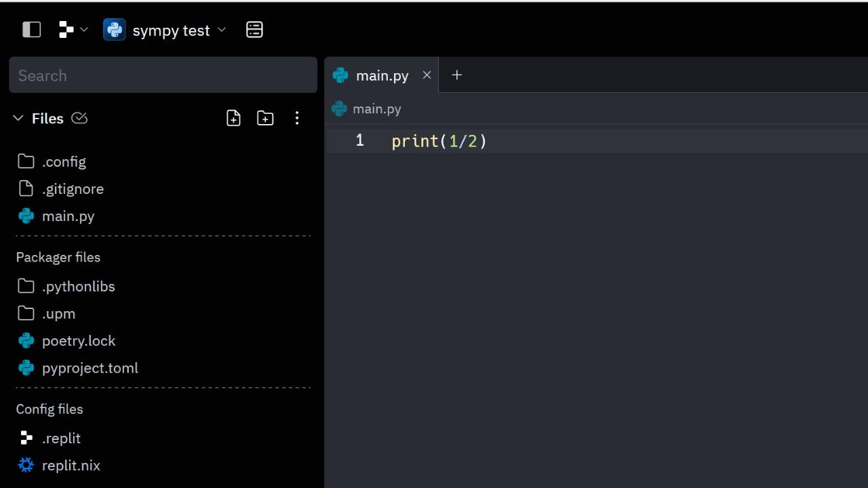868x488 pixels.
Task: Expand the .config folder
Action: [x=64, y=161]
